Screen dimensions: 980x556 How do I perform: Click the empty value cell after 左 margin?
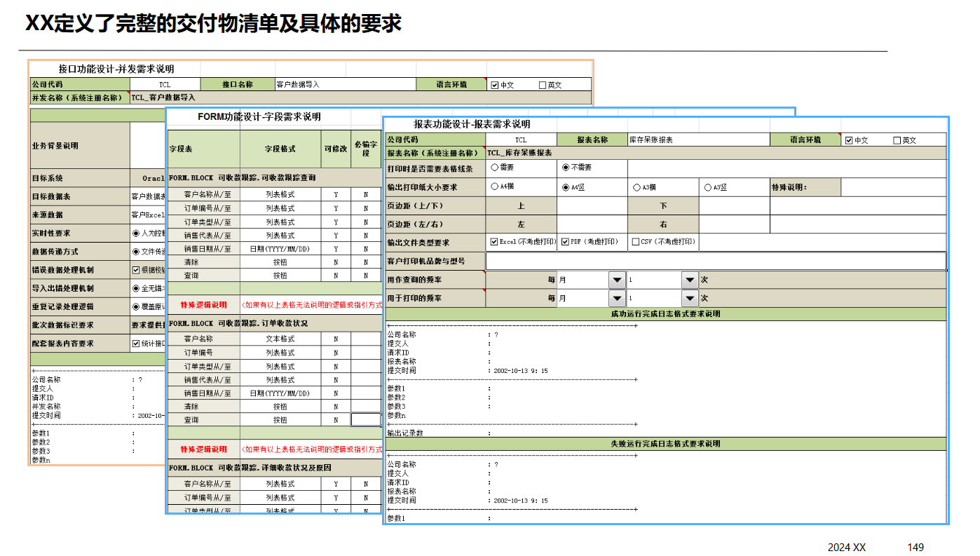[592, 224]
